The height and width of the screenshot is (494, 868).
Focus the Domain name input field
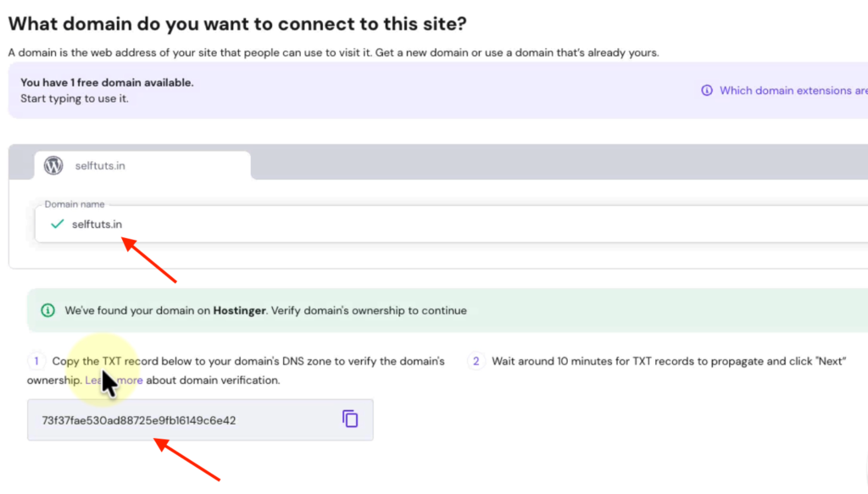[424, 225]
